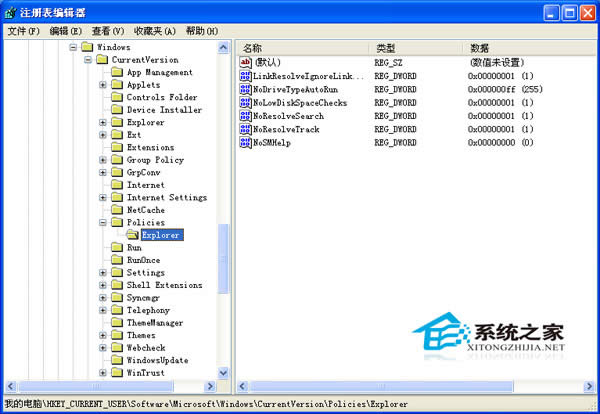Viewport: 600px width, 414px height.
Task: Expand the Themes key
Action: [103, 335]
